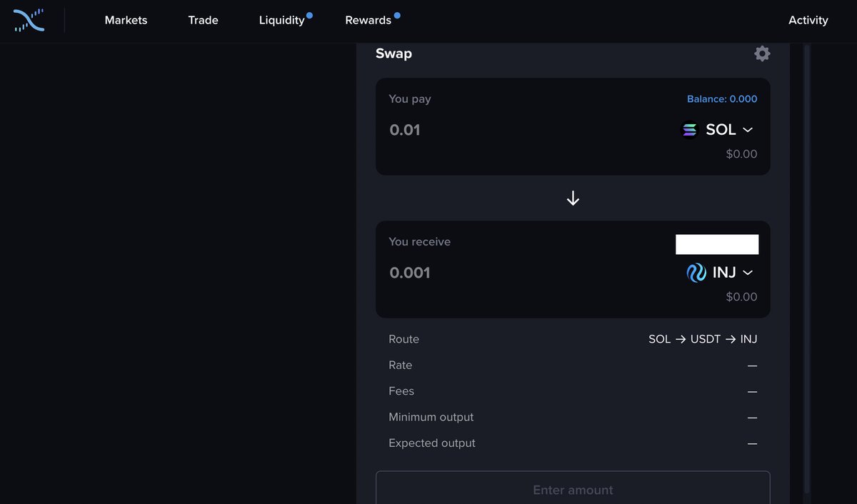Open the Liquidity page

tap(281, 20)
